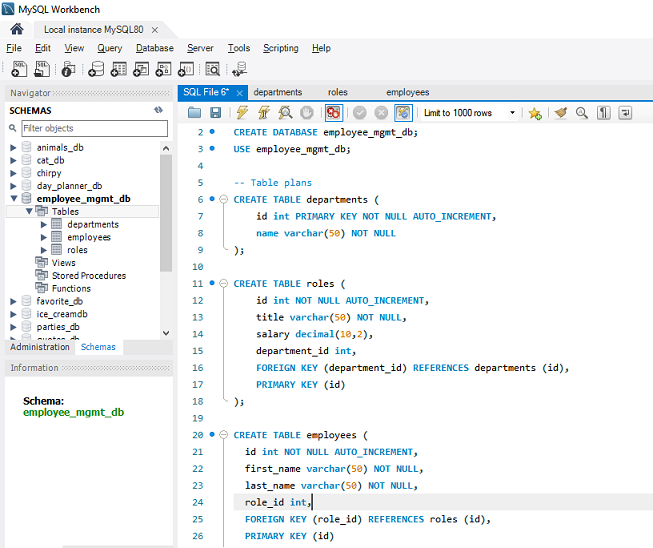Click the Home screen icon tab
The height and width of the screenshot is (548, 653).
17,29
